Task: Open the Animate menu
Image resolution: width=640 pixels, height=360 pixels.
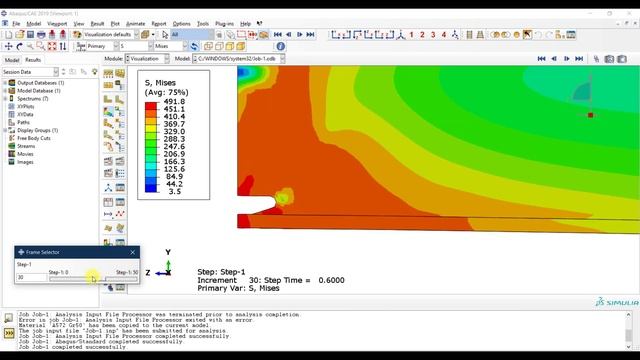Action: click(x=136, y=24)
